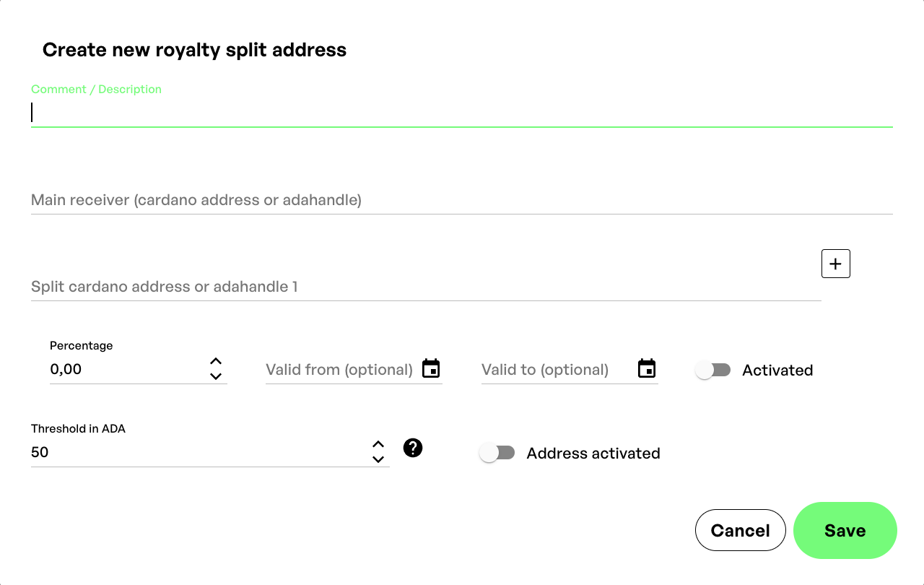Click the plus icon to add split address
The image size is (924, 585).
tap(835, 264)
